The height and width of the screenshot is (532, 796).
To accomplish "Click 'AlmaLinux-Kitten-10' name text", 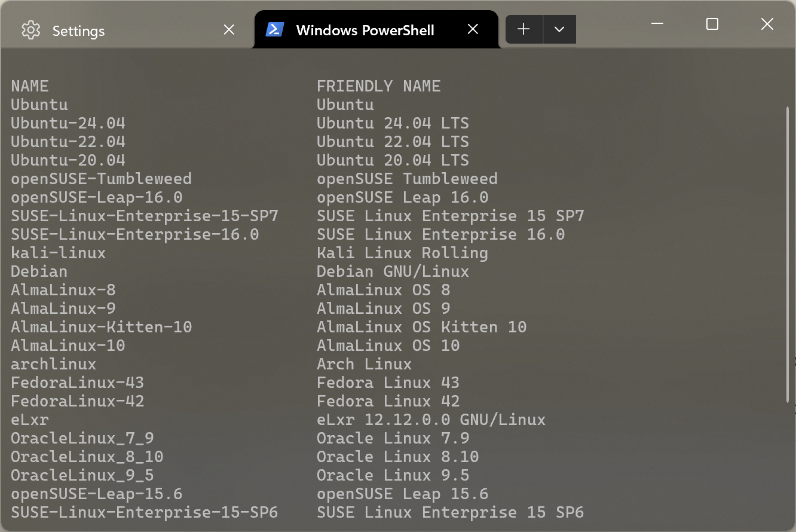I will click(102, 327).
